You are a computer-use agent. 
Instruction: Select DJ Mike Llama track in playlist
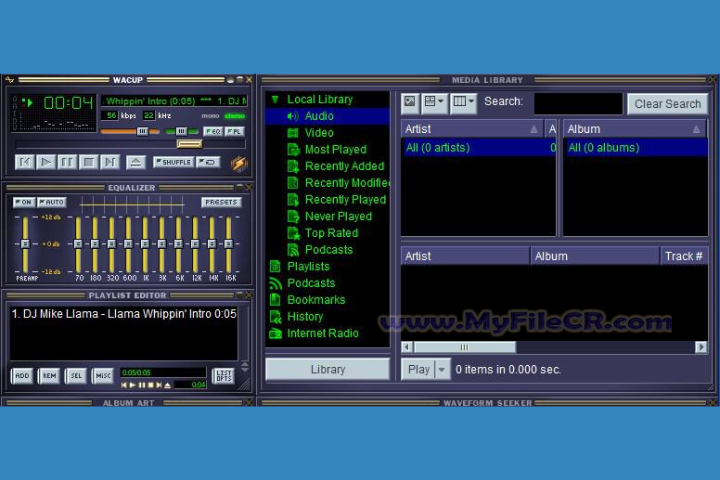[124, 314]
